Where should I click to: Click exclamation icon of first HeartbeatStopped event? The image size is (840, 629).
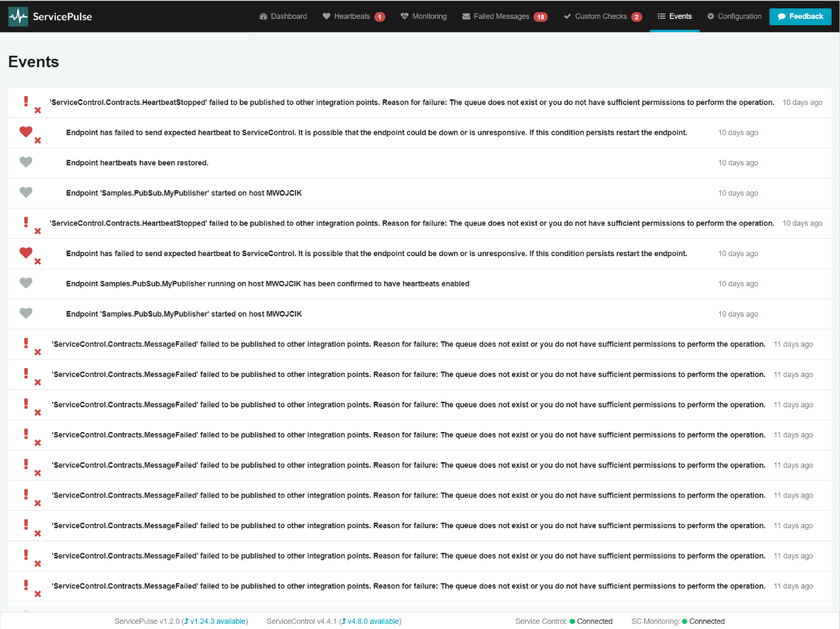tap(26, 101)
